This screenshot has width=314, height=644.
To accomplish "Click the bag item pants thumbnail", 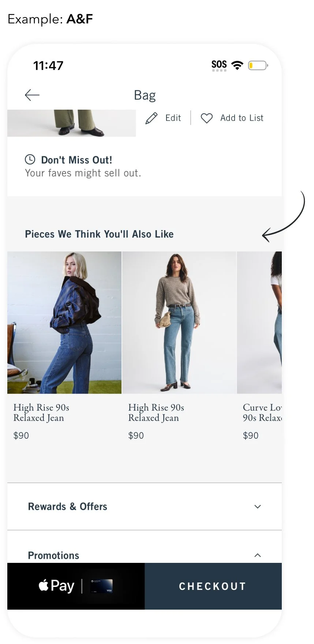I will point(71,123).
